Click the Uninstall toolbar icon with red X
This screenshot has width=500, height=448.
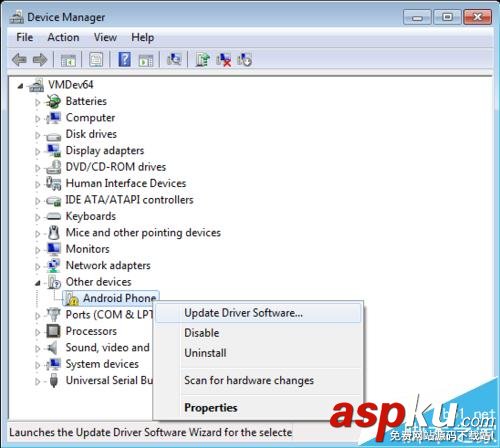tap(224, 60)
